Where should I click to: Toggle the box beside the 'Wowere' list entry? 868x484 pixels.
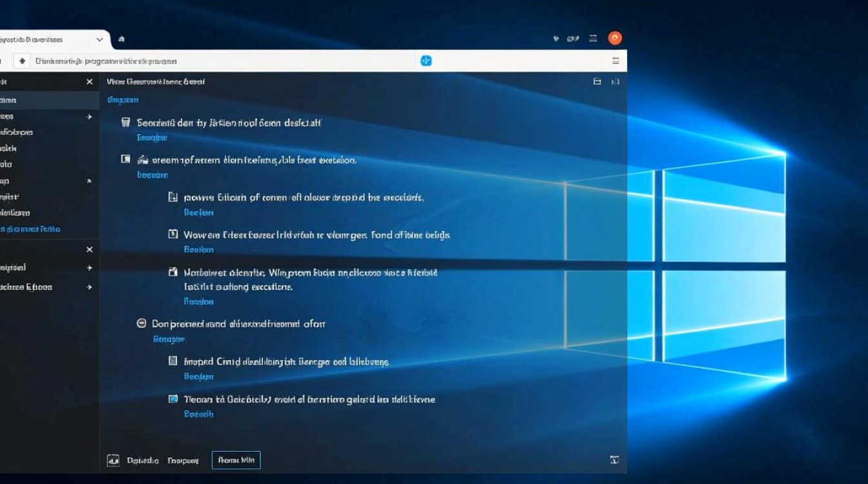(x=172, y=234)
